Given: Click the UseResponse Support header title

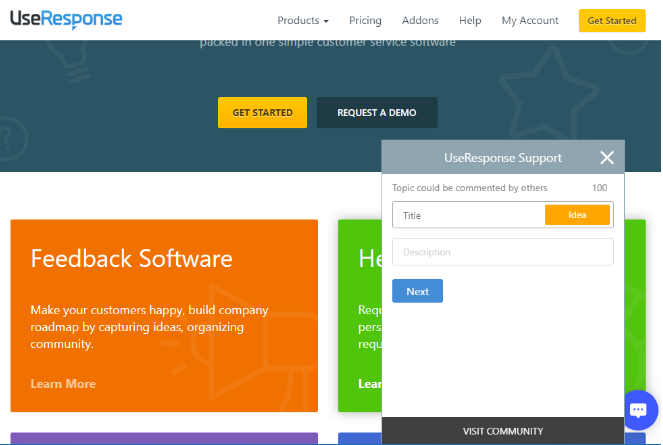Looking at the screenshot, I should click(503, 158).
